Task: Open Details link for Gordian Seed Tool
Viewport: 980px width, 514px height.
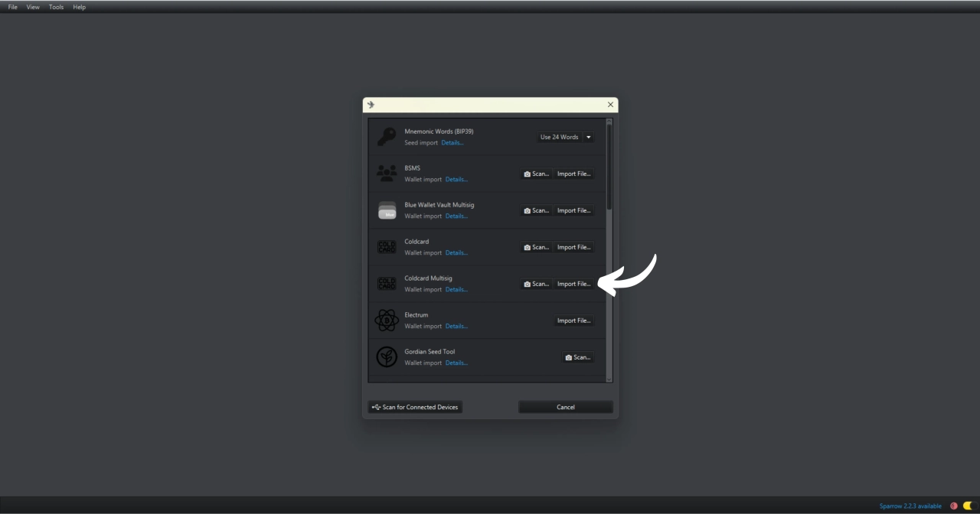Action: click(x=456, y=363)
